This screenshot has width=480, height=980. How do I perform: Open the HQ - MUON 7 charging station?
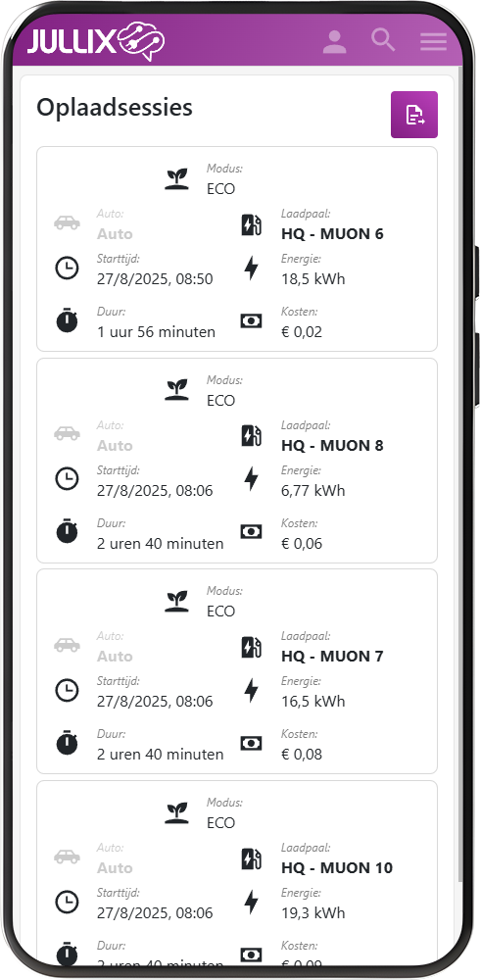332,657
